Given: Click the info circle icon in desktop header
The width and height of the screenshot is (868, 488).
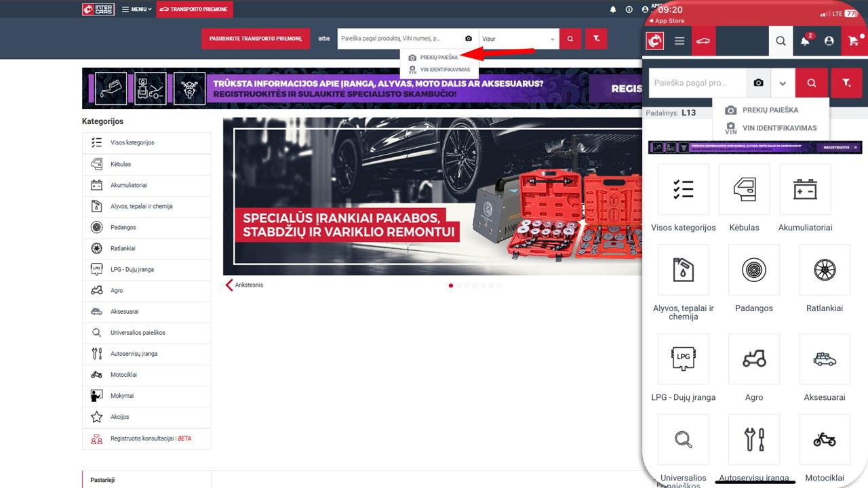Looking at the screenshot, I should pyautogui.click(x=629, y=9).
